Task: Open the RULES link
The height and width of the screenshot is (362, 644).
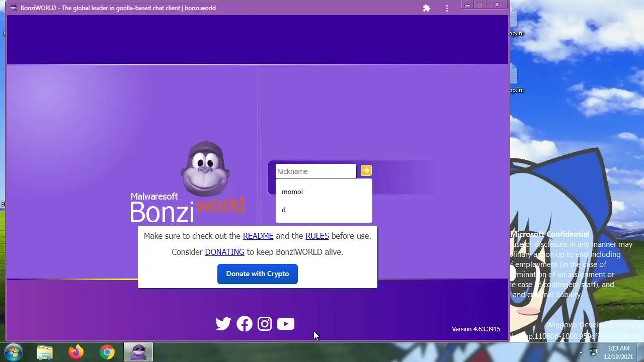Action: (x=317, y=236)
